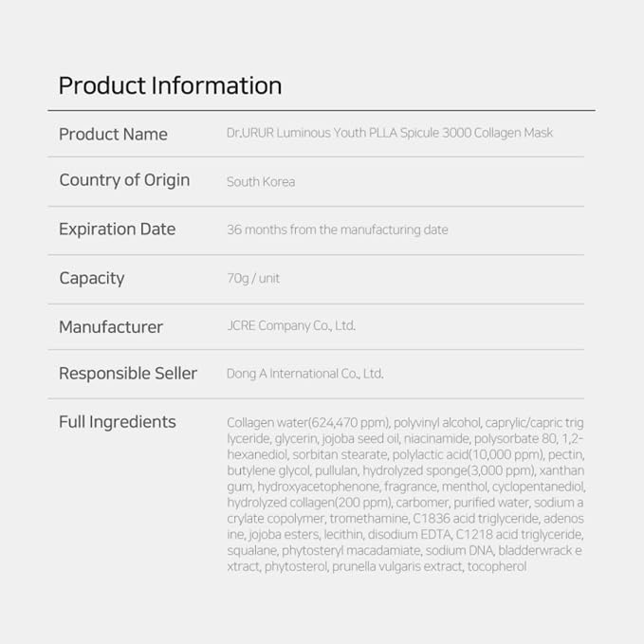
Task: Click Dong A International Co., Ltd. text
Action: pos(304,374)
